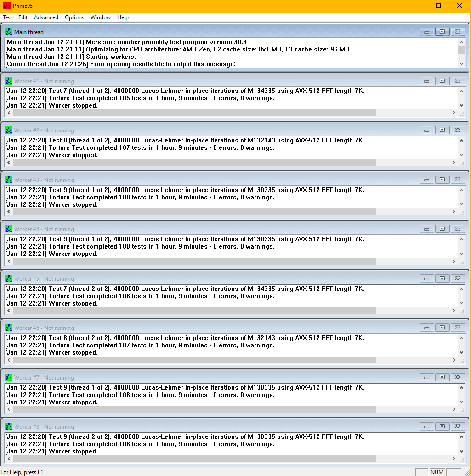Click Worker #6 'Test 8 (thread 2 of 2)' line
The height and width of the screenshot is (476, 471).
tap(185, 338)
